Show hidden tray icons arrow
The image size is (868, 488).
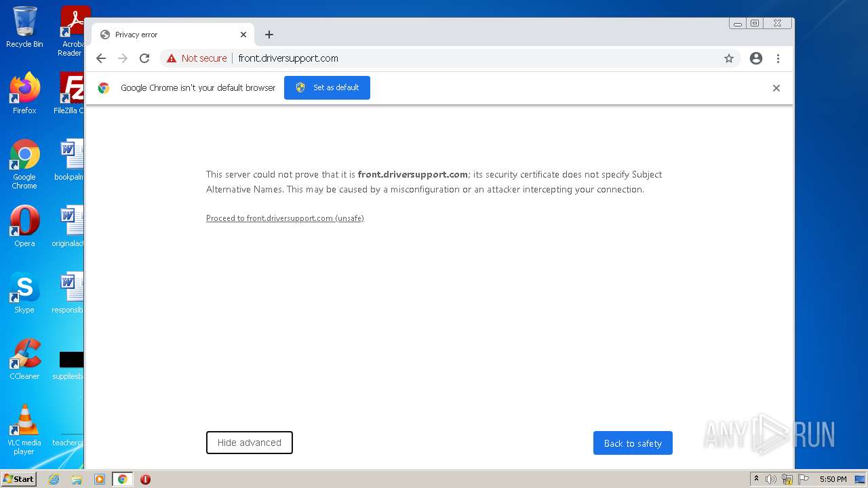(x=756, y=479)
